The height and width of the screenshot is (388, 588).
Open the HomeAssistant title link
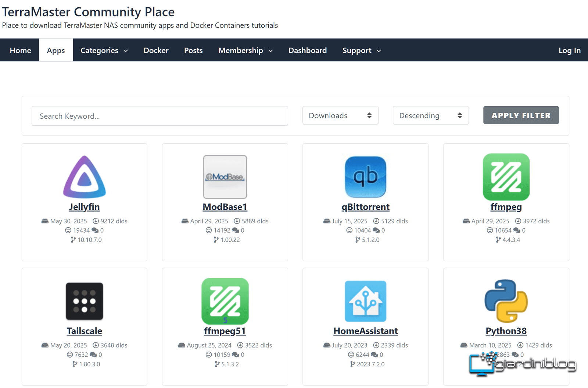point(366,331)
